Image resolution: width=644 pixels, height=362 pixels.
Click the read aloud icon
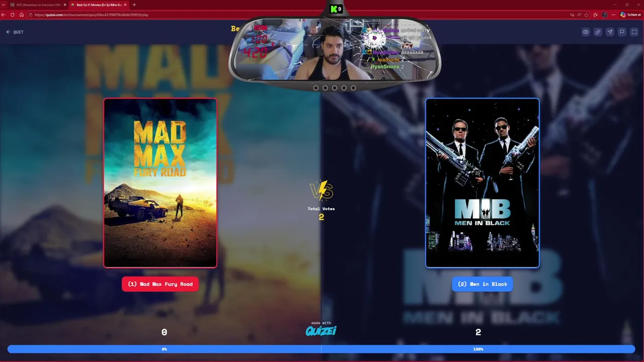tap(579, 15)
